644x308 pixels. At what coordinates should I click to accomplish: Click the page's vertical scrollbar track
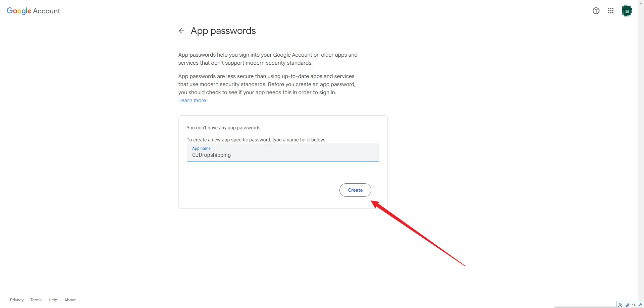641,151
